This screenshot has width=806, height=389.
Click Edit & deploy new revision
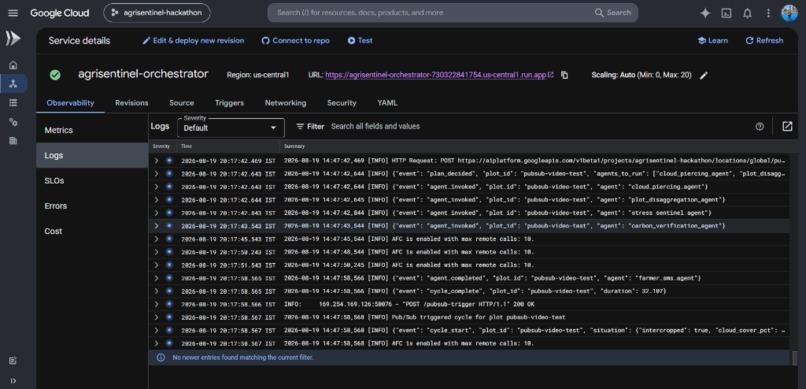[x=193, y=41]
